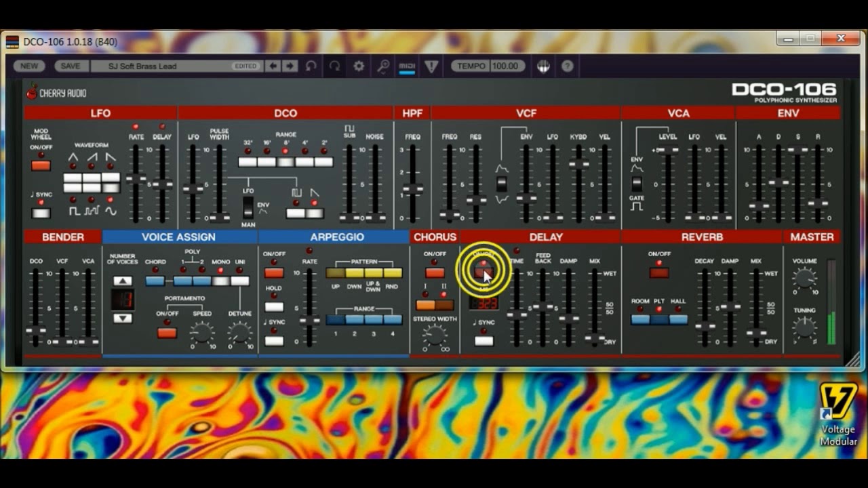Screen dimensions: 868x488
Task: Click the triangle warning/panic icon
Action: pos(431,66)
